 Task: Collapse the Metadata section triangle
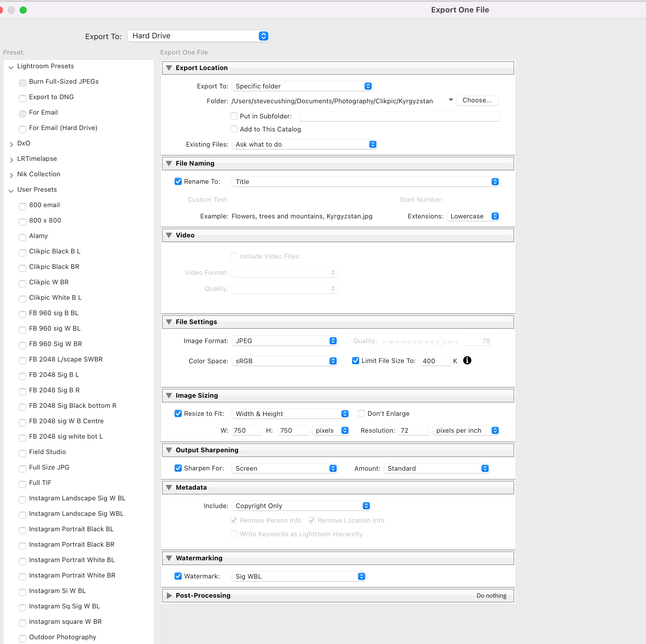click(x=169, y=488)
